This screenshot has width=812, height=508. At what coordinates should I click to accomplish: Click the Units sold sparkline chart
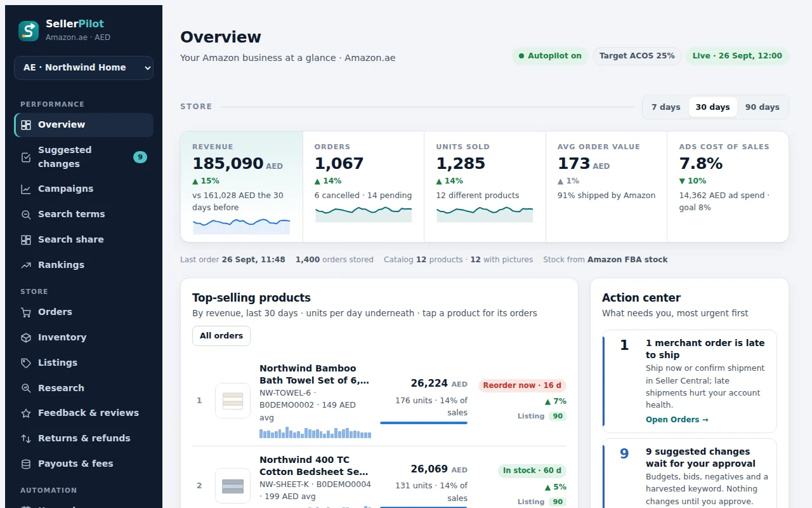485,214
